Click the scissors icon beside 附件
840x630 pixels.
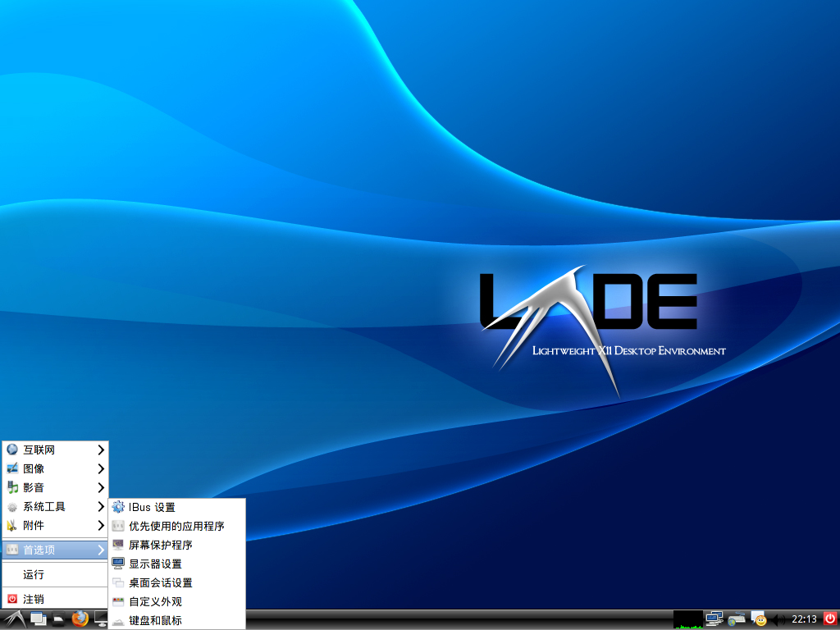coord(12,526)
